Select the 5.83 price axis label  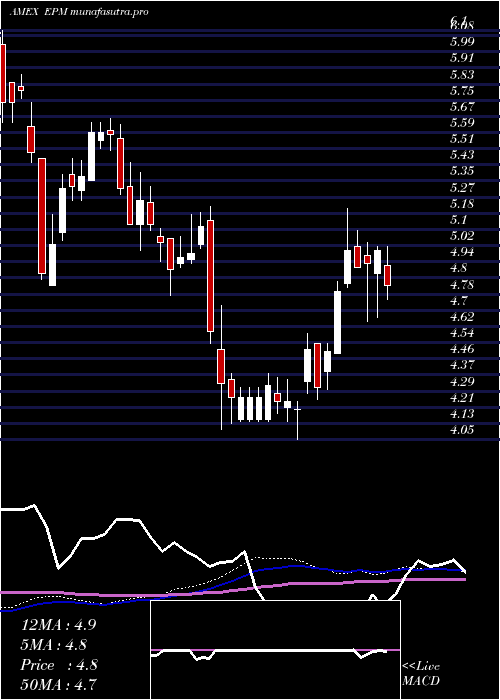point(462,74)
